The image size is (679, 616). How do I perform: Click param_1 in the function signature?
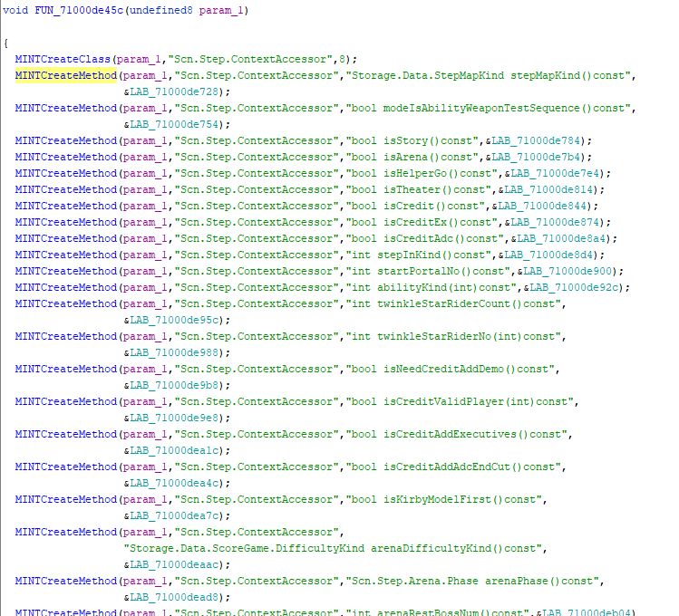pos(222,10)
